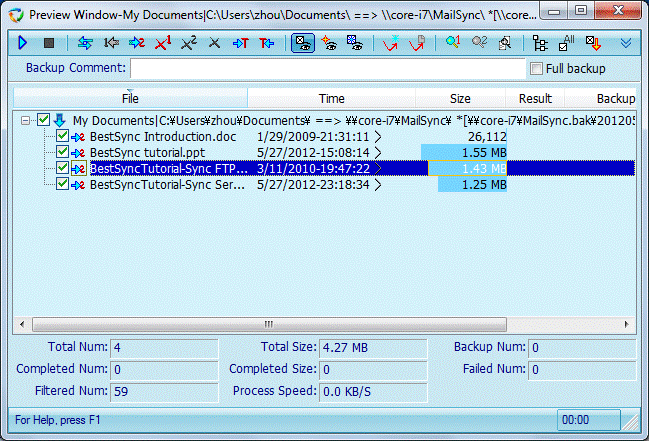The height and width of the screenshot is (441, 649).
Task: Click the red checkmark with document icon
Action: [417, 43]
